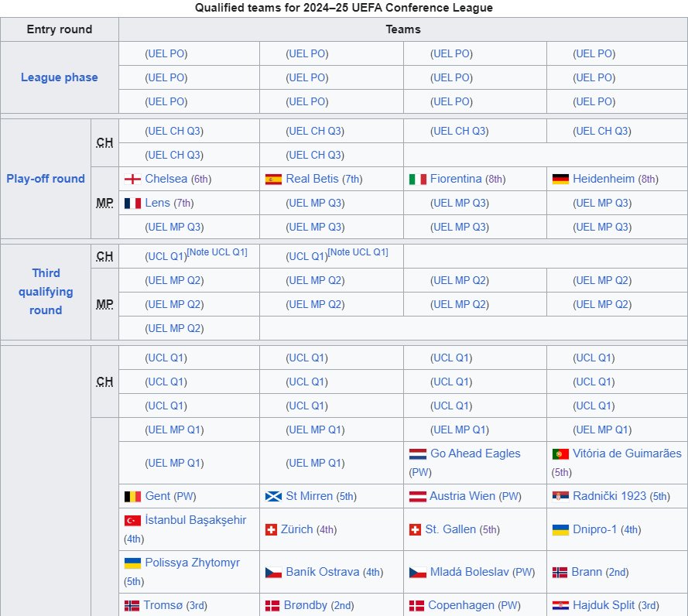Screen dimensions: 688x616
Task: Click the 2nd position link next to Brann
Action: [617, 572]
